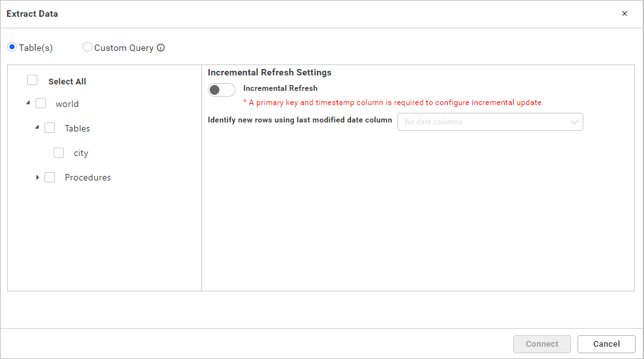Click the Procedures tree label
This screenshot has height=359, width=644.
coord(88,177)
